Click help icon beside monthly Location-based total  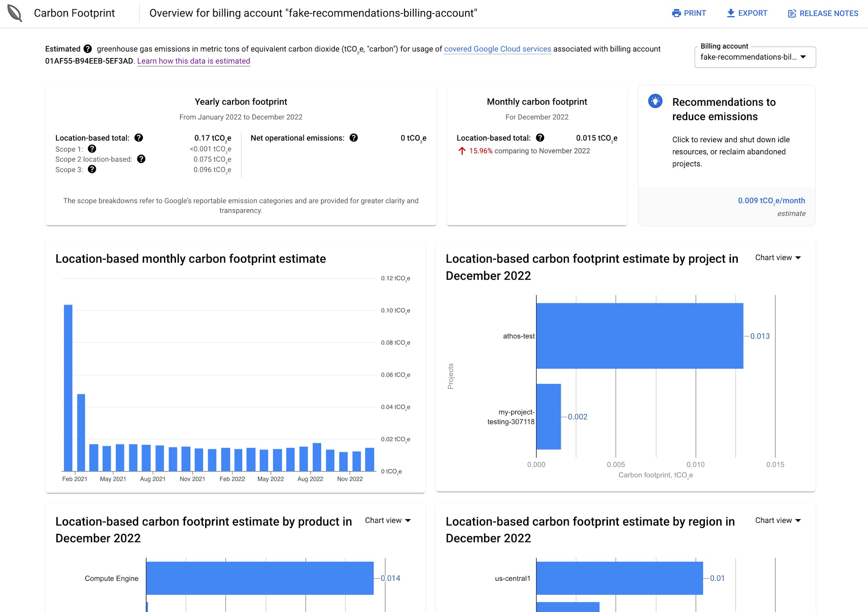(x=540, y=137)
